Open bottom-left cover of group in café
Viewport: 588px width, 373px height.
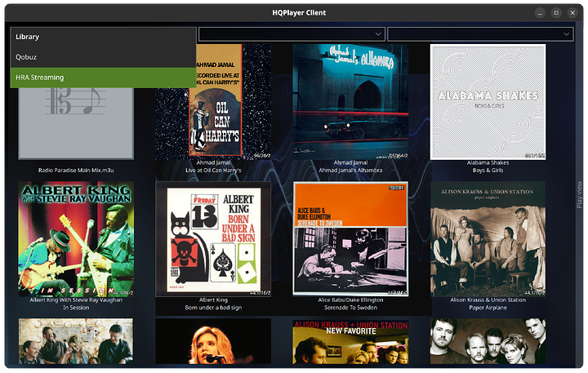(x=76, y=341)
